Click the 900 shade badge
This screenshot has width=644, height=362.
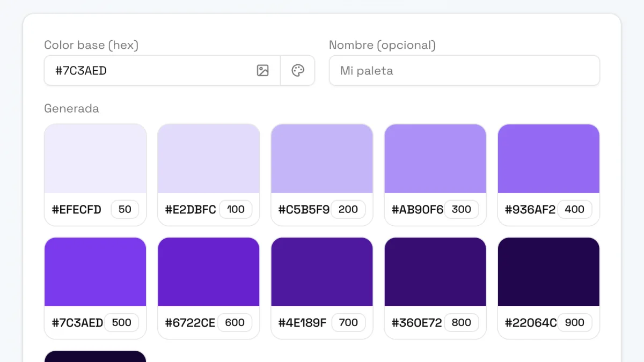pyautogui.click(x=575, y=322)
